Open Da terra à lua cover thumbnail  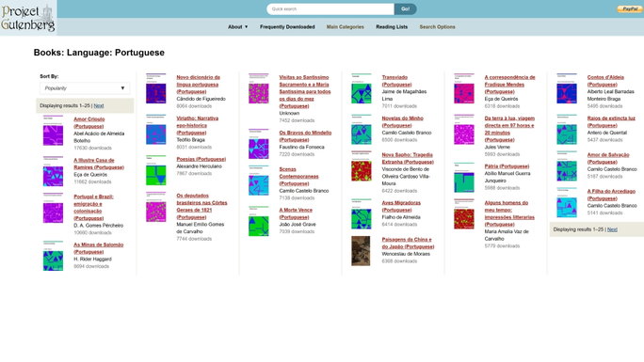click(463, 130)
